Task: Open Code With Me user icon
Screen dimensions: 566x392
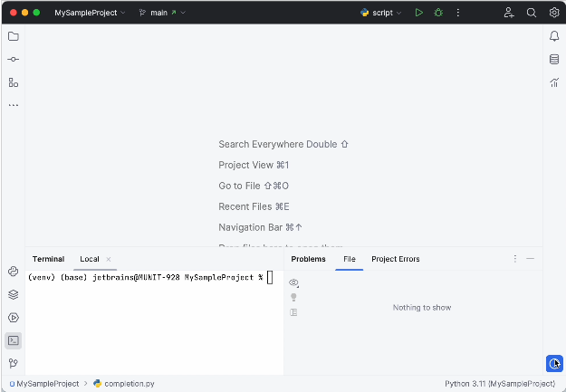Action: [x=509, y=13]
